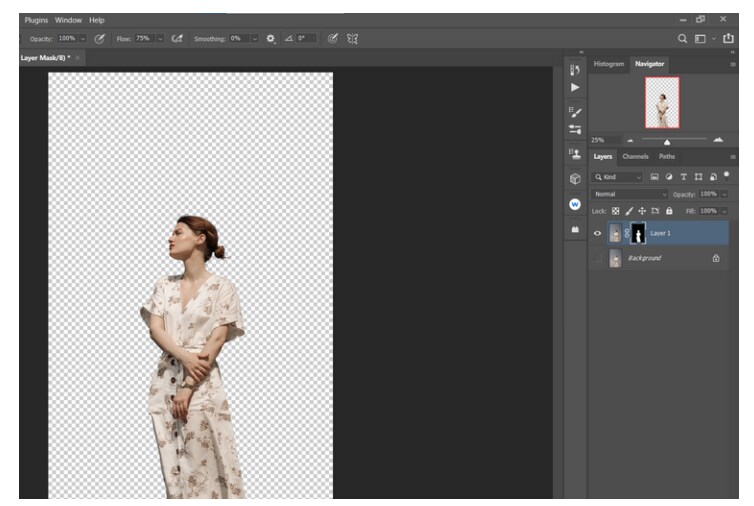
Task: Click the Search magnifier icon
Action: click(x=683, y=38)
